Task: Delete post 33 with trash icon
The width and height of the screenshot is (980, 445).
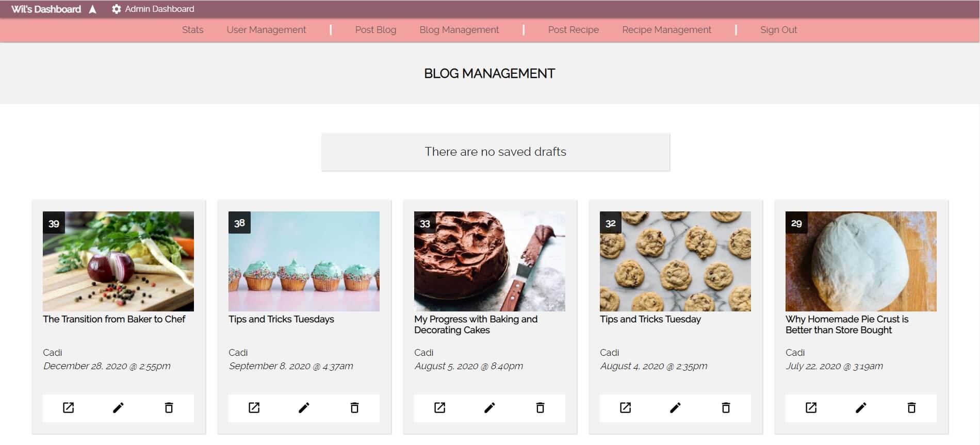Action: [x=540, y=408]
